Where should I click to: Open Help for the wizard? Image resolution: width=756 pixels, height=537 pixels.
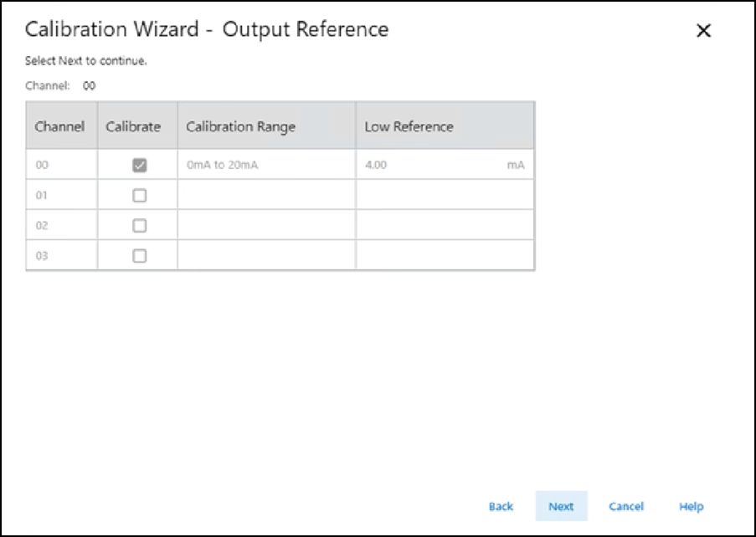click(691, 506)
